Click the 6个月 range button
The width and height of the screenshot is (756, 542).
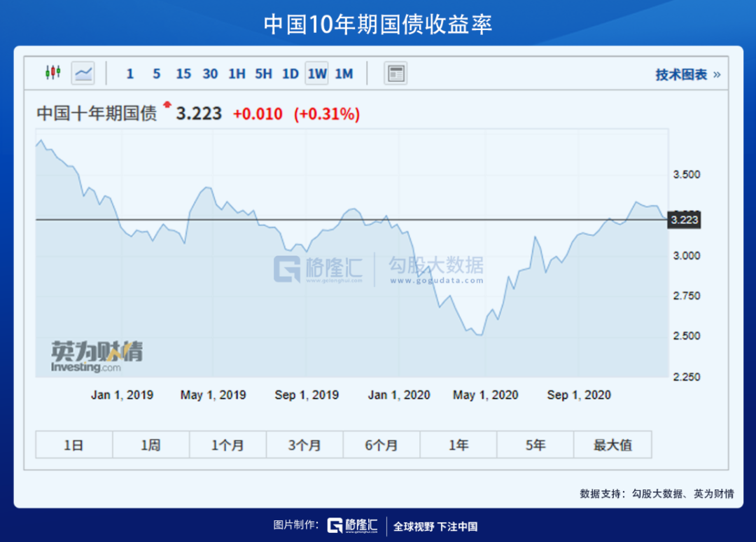pos(381,445)
